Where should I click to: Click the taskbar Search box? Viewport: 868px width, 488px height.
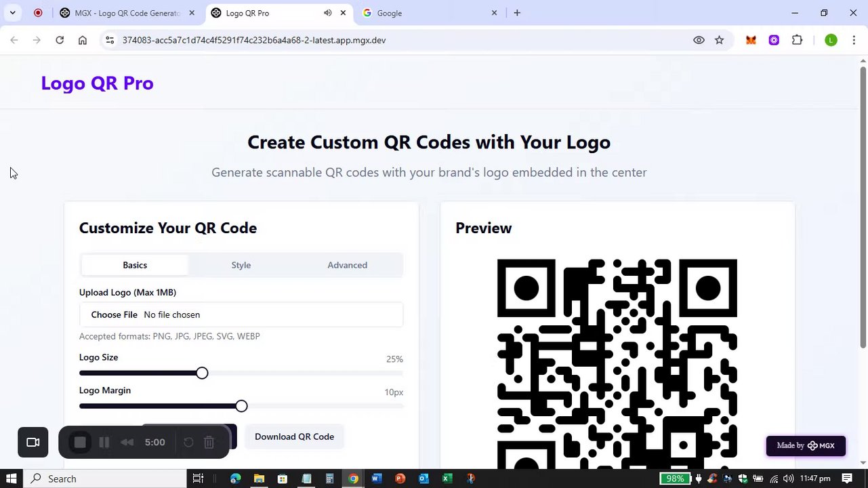click(105, 479)
